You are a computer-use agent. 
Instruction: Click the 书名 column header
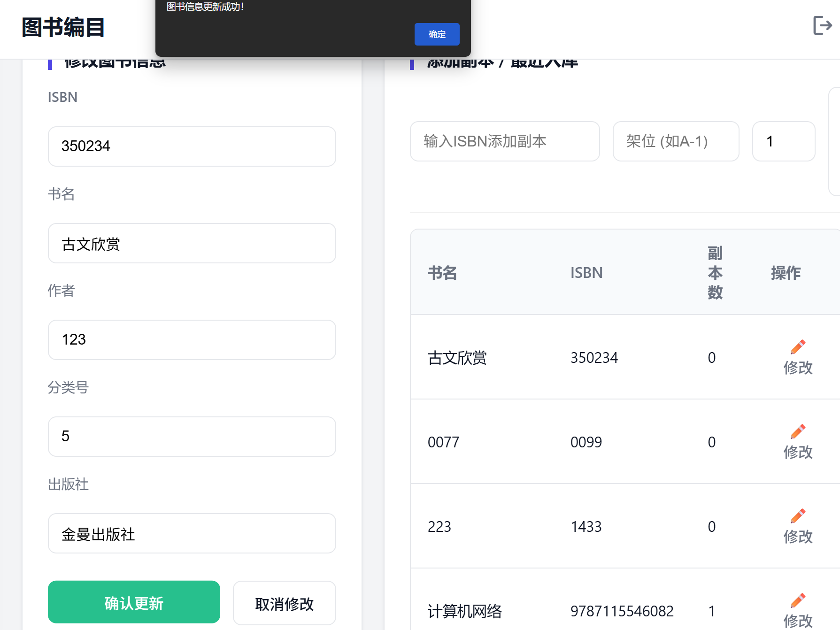point(442,273)
